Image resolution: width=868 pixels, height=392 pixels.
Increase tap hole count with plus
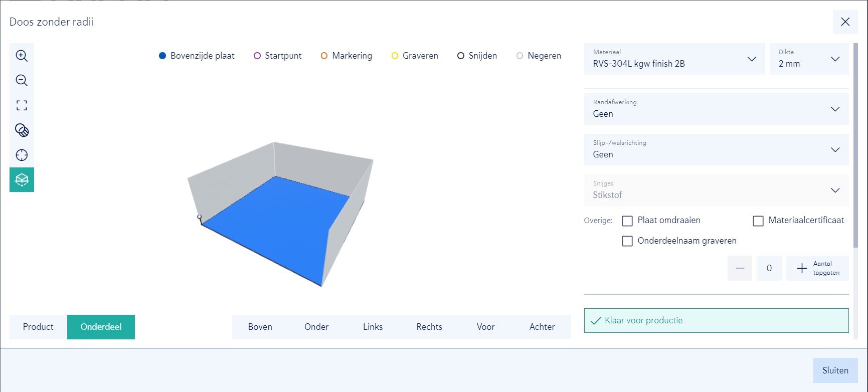click(802, 268)
